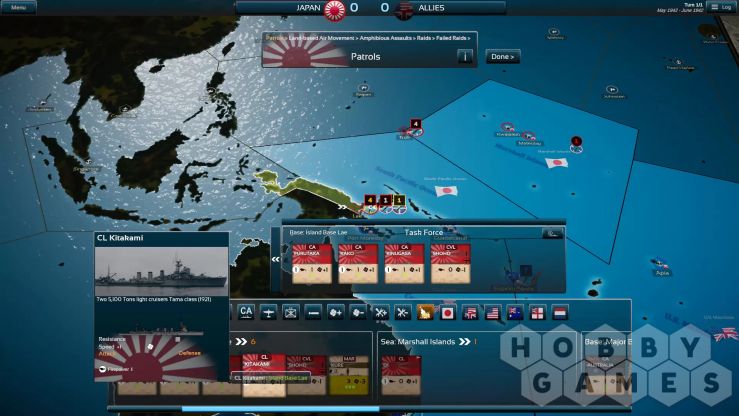
Task: Expand the unit group showing count 6
Action: pyautogui.click(x=241, y=342)
